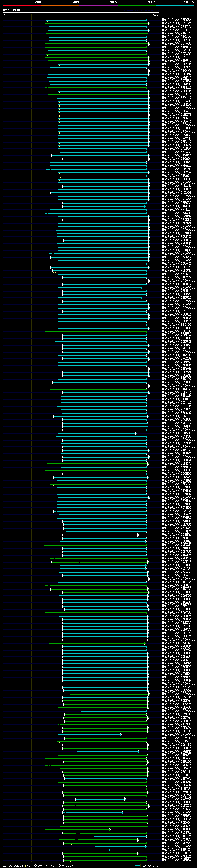
Task: Select hit label UniRef100_B0XEK5
Action: click(177, 853)
